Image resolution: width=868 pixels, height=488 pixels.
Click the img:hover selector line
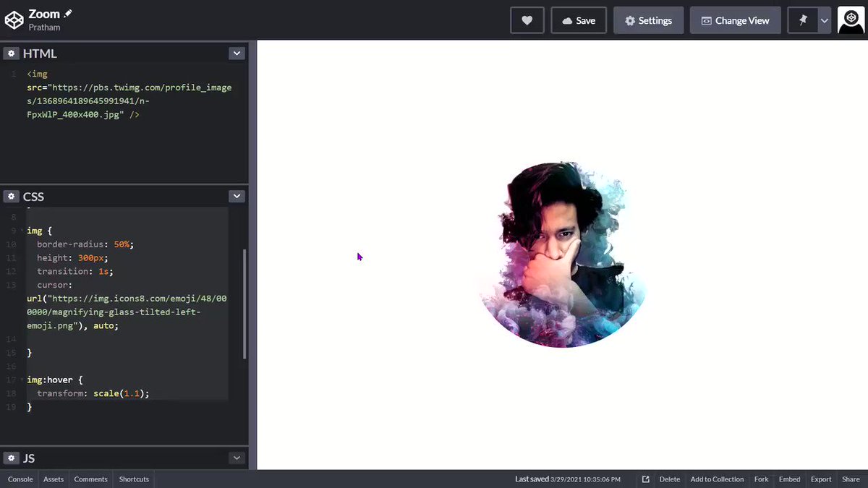pyautogui.click(x=55, y=380)
